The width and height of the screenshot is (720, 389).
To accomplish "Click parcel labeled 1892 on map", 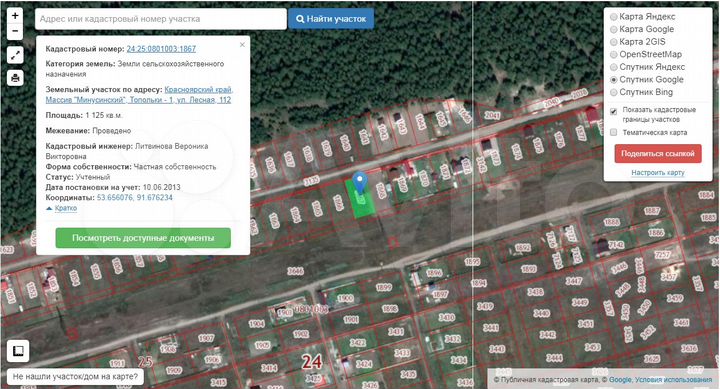I will pos(523,248).
